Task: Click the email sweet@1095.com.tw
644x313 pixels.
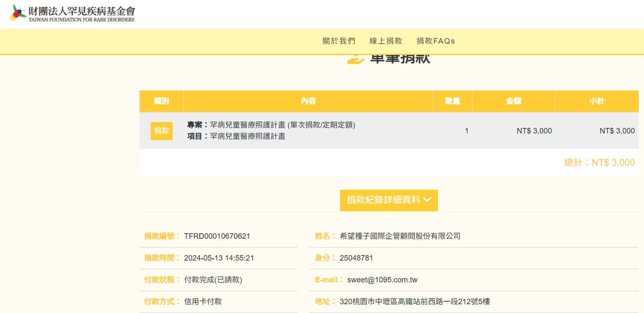Action: (x=382, y=280)
